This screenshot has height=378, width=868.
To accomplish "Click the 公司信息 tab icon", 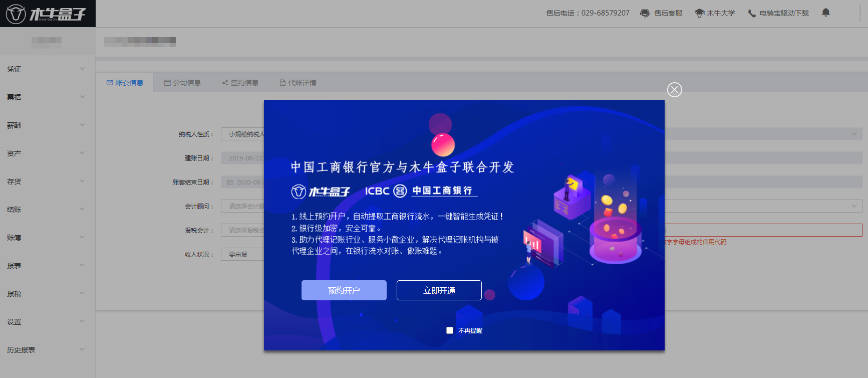I will point(167,83).
